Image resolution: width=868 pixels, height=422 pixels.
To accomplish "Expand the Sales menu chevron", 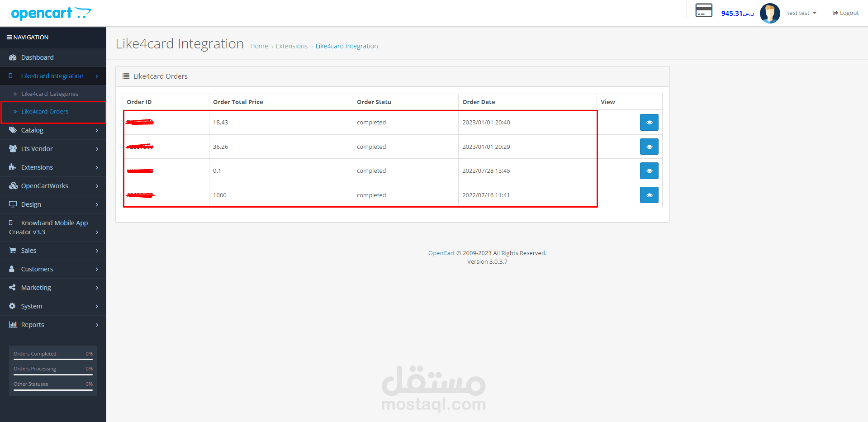I will 97,251.
